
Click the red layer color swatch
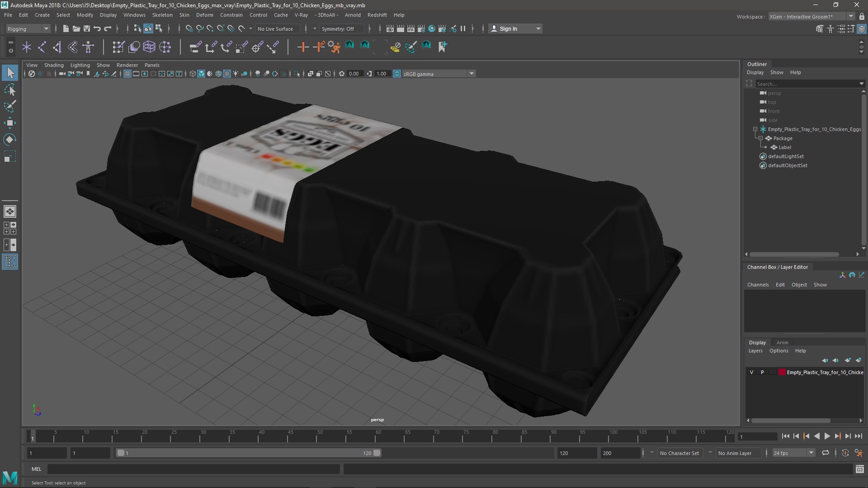click(782, 372)
